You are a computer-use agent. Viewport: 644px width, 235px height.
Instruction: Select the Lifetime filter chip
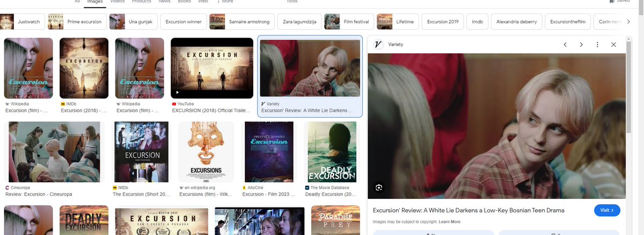click(x=398, y=22)
